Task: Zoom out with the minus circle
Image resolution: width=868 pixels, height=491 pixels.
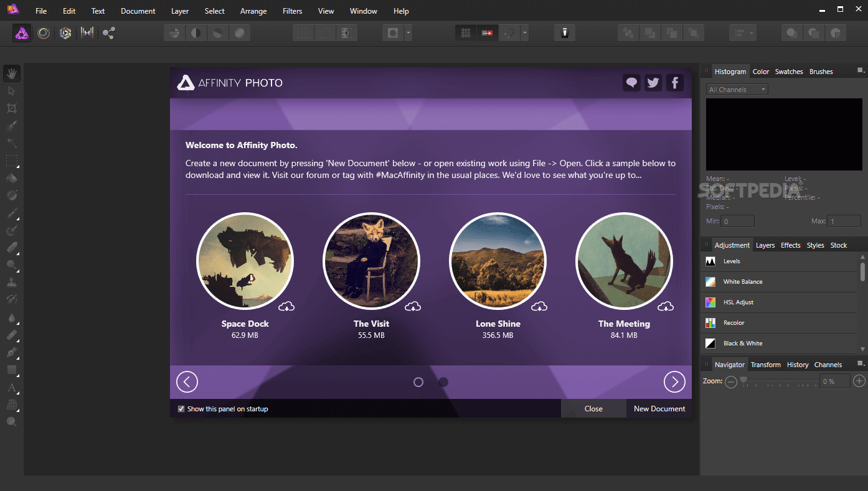Action: pyautogui.click(x=730, y=381)
